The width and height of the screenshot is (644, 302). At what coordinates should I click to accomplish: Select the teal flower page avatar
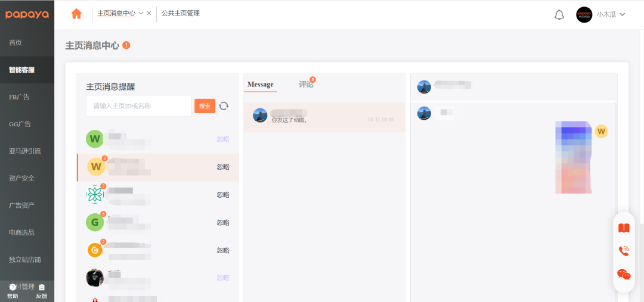tap(95, 195)
